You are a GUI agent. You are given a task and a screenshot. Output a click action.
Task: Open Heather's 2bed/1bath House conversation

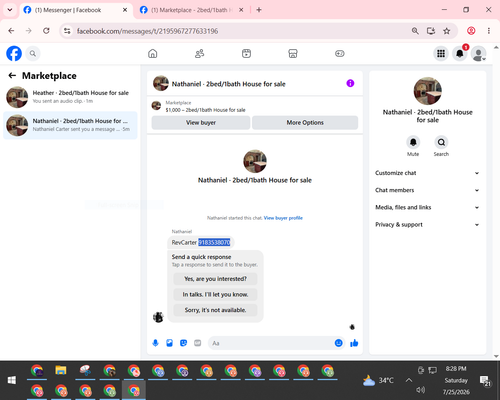click(x=70, y=97)
